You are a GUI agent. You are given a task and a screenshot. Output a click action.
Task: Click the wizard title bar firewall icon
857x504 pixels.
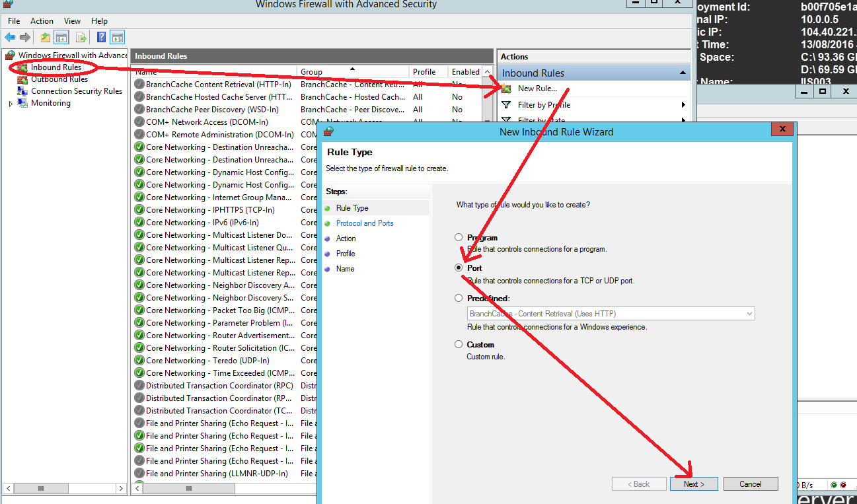pos(330,131)
